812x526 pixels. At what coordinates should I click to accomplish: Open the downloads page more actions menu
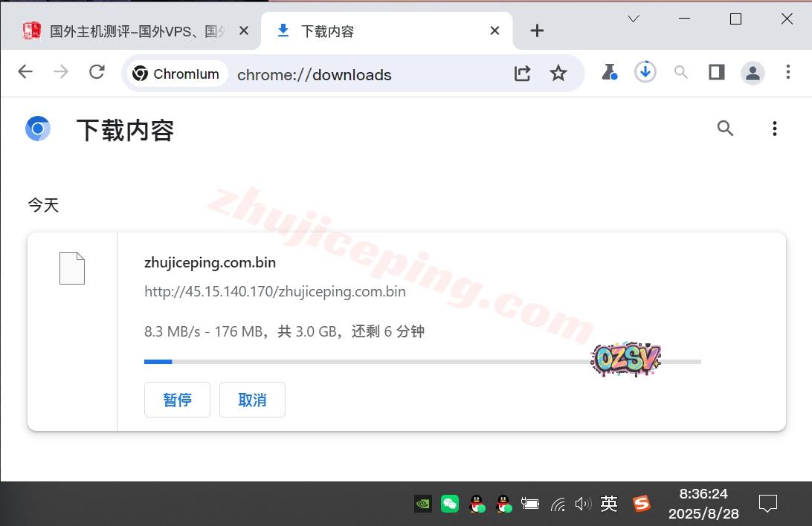774,129
